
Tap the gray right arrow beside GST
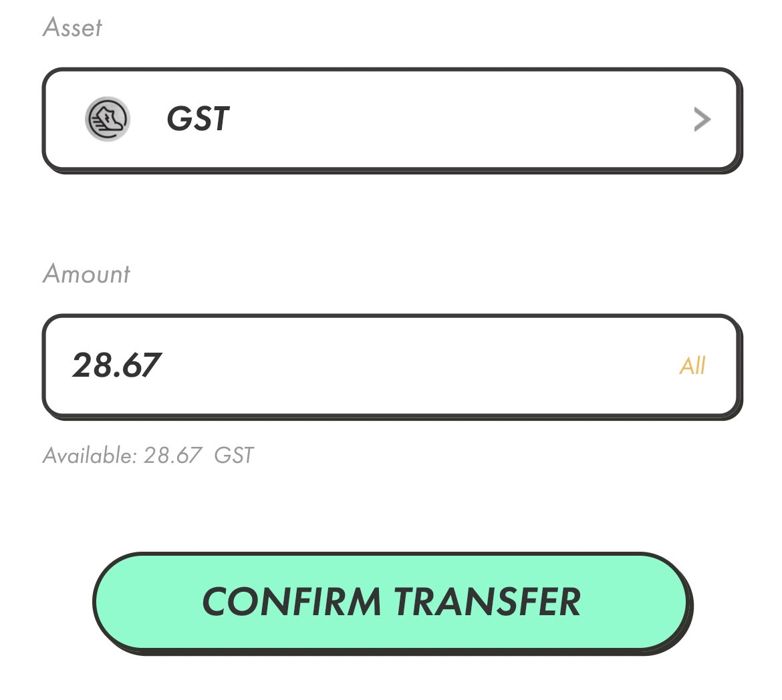tap(702, 119)
